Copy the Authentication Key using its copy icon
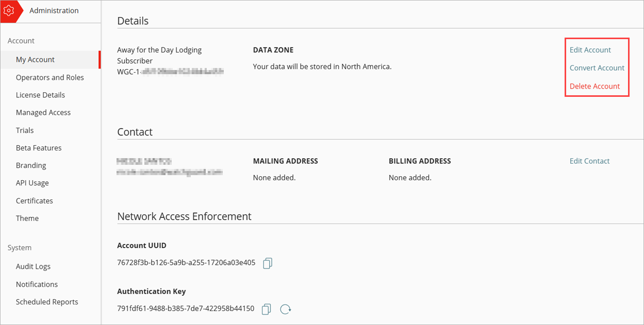 point(266,309)
